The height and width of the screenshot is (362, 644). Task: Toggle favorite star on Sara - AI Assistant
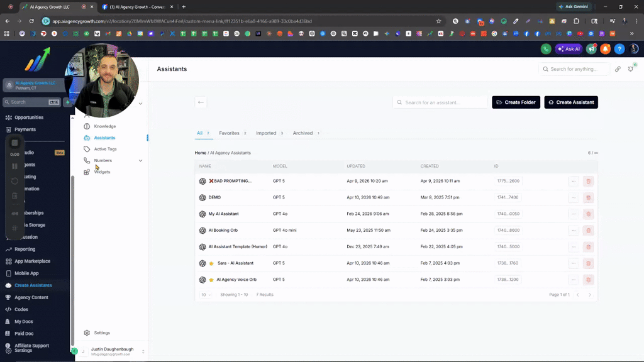(211, 263)
